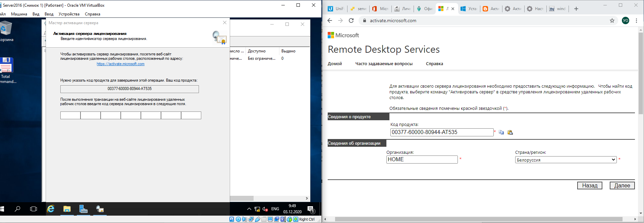Open the Часто задаваемые вопросы page
Image resolution: width=644 pixels, height=223 pixels.
pyautogui.click(x=384, y=64)
